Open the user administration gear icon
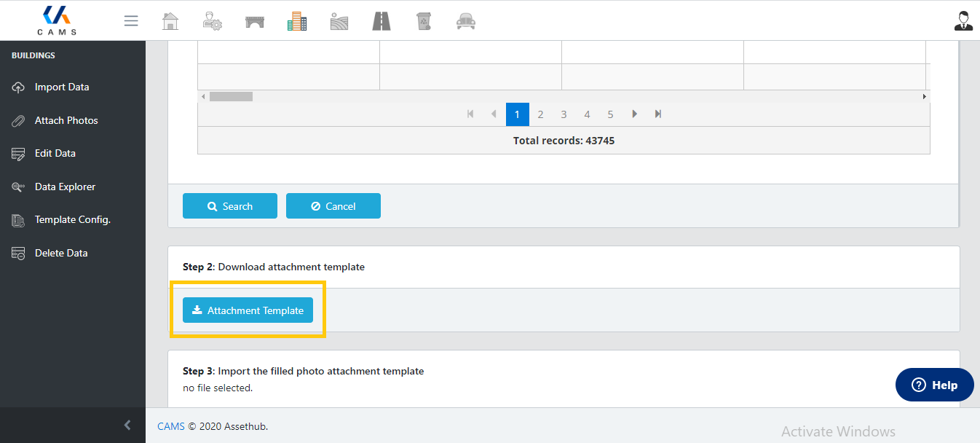This screenshot has width=980, height=443. (x=212, y=21)
